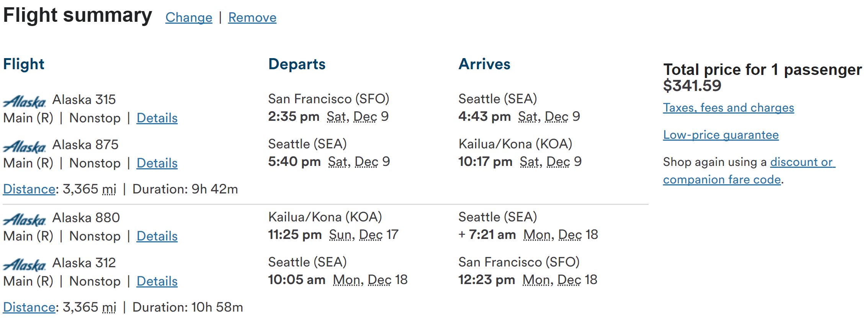Click the departure date Sun, Dec 17
Image resolution: width=868 pixels, height=320 pixels.
coord(364,235)
